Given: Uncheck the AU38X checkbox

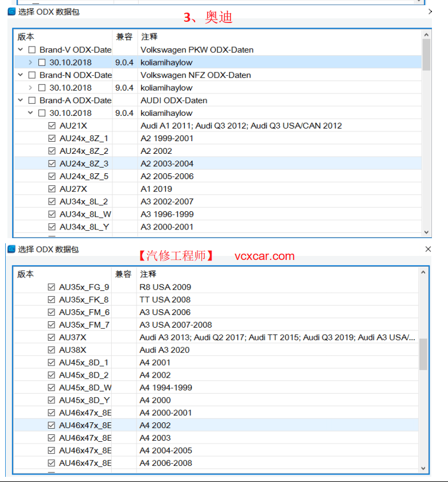Looking at the screenshot, I should 51,350.
